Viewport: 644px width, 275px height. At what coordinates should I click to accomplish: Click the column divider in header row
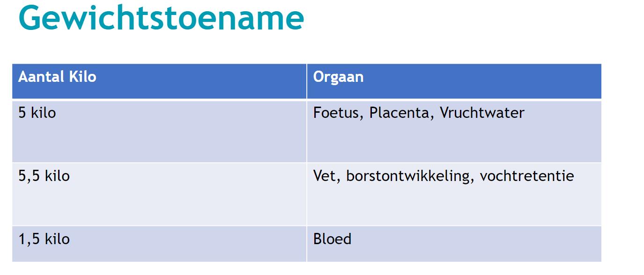(x=307, y=81)
